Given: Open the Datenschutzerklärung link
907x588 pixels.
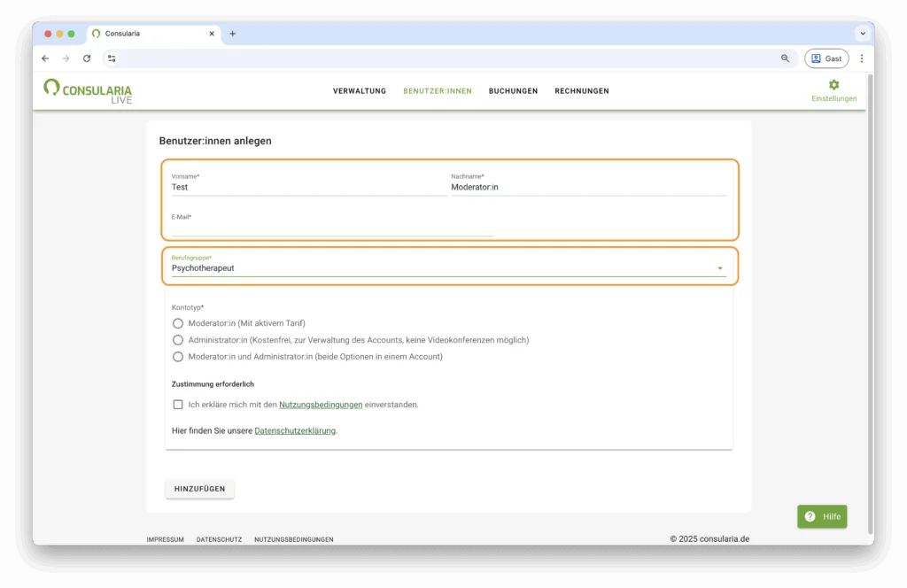Looking at the screenshot, I should click(x=295, y=431).
